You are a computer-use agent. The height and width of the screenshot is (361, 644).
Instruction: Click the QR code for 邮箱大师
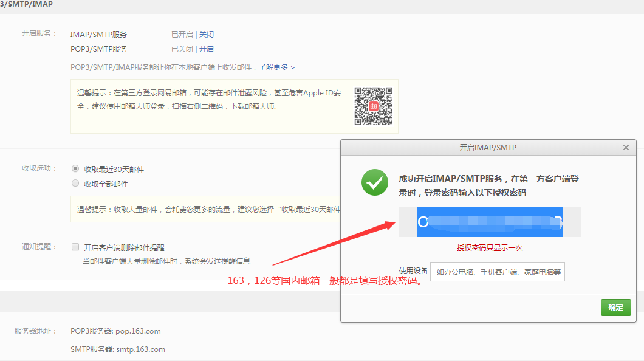click(x=374, y=106)
